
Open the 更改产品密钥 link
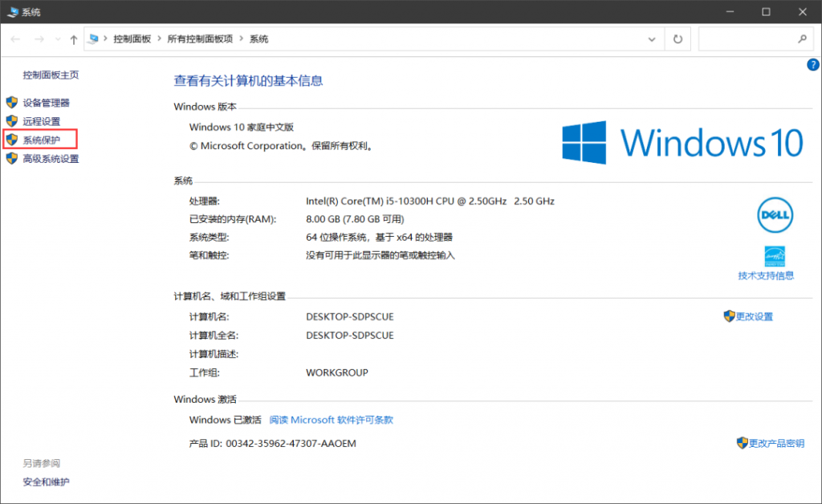tap(775, 443)
